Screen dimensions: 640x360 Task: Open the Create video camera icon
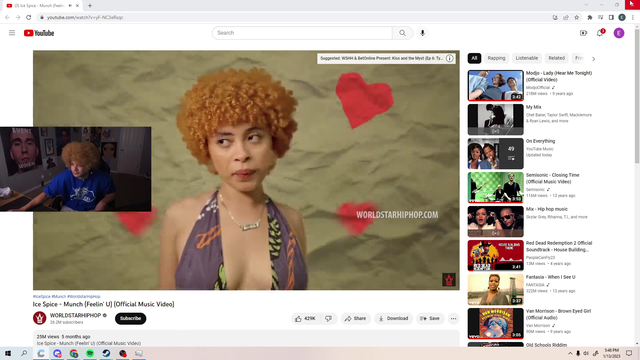(x=583, y=33)
